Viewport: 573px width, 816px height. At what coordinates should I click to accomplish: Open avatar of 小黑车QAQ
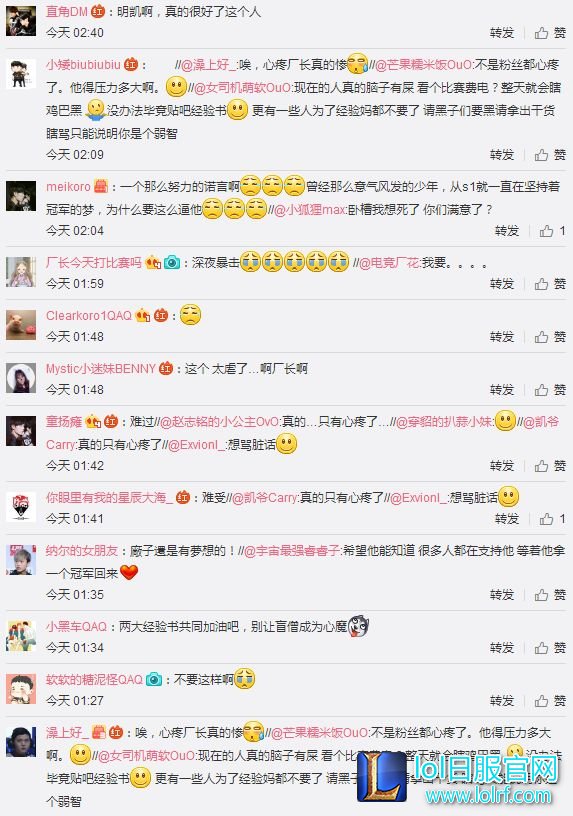click(x=21, y=636)
